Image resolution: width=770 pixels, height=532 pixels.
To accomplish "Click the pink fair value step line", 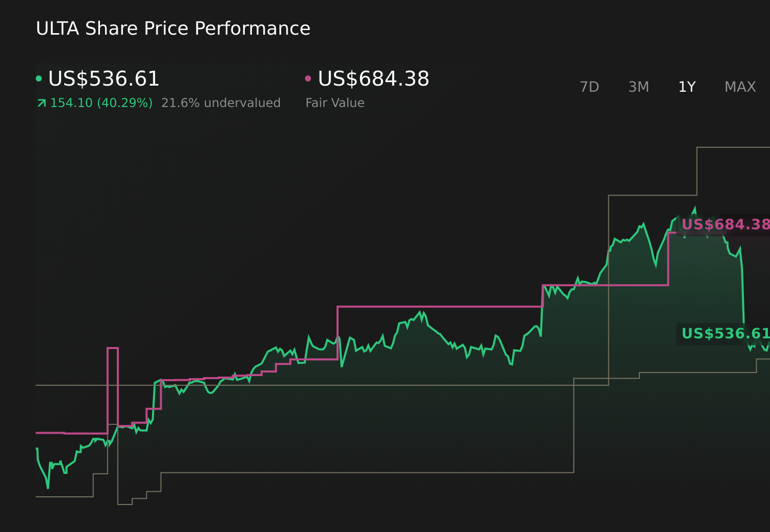I will tap(439, 306).
